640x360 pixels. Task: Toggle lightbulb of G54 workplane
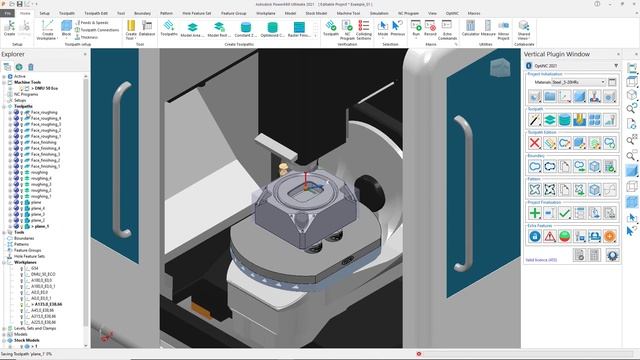click(x=22, y=268)
